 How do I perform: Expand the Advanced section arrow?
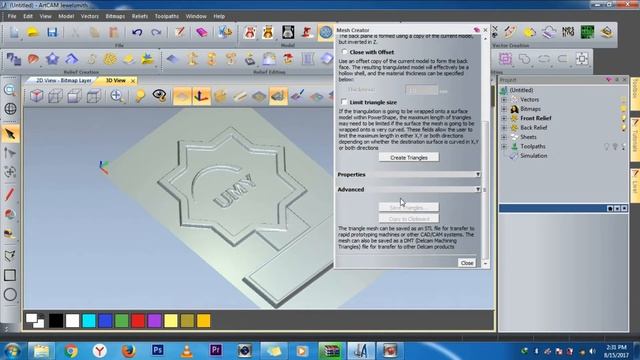(x=478, y=189)
